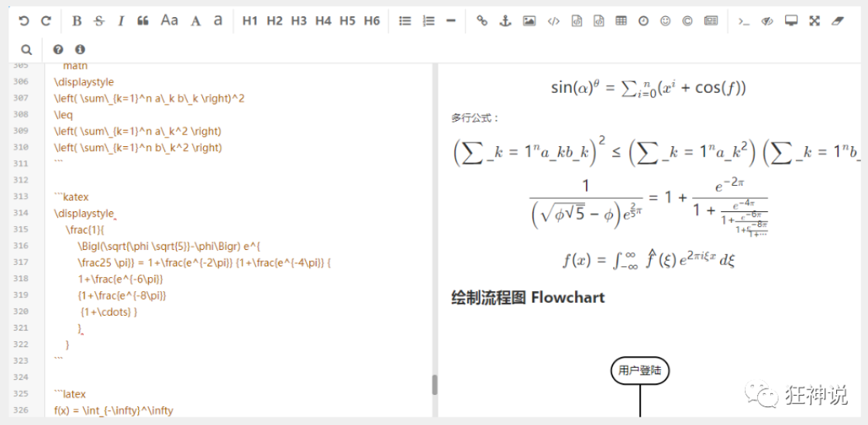
Task: Open full HTML preview monitor icon
Action: click(x=791, y=21)
